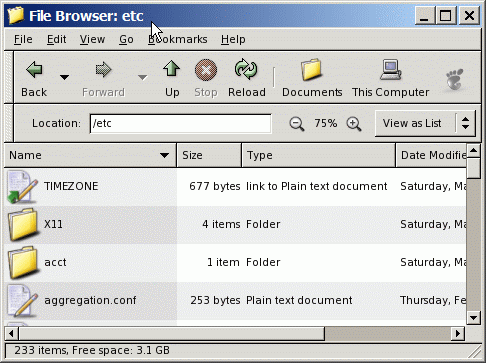Click the status bar items and free space text
The height and width of the screenshot is (363, 486).
click(x=92, y=350)
